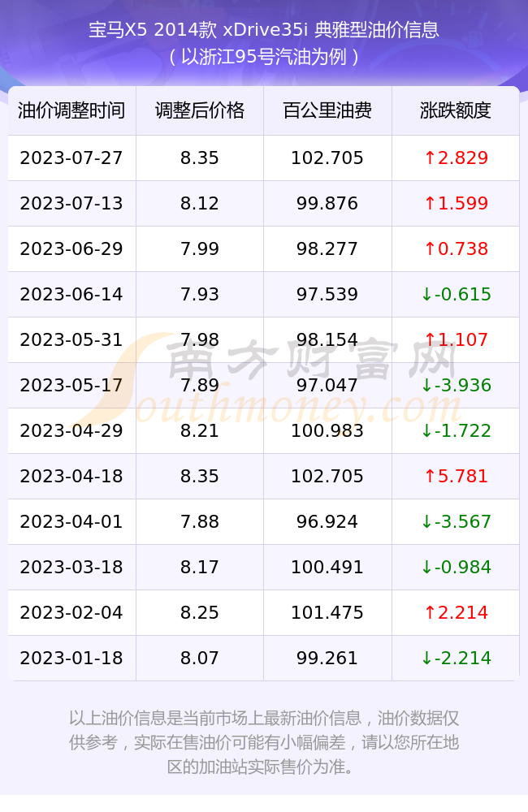This screenshot has width=528, height=812.
Task: Click the red up arrow beside 1.599
Action: (430, 203)
